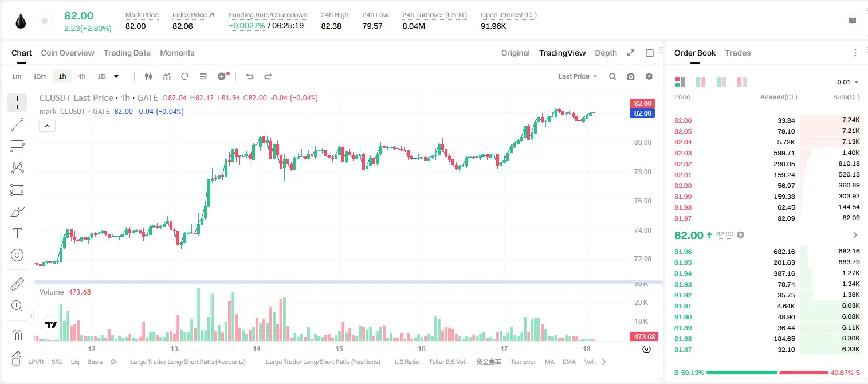Select the text annotation tool
This screenshot has height=384, width=868.
point(17,233)
